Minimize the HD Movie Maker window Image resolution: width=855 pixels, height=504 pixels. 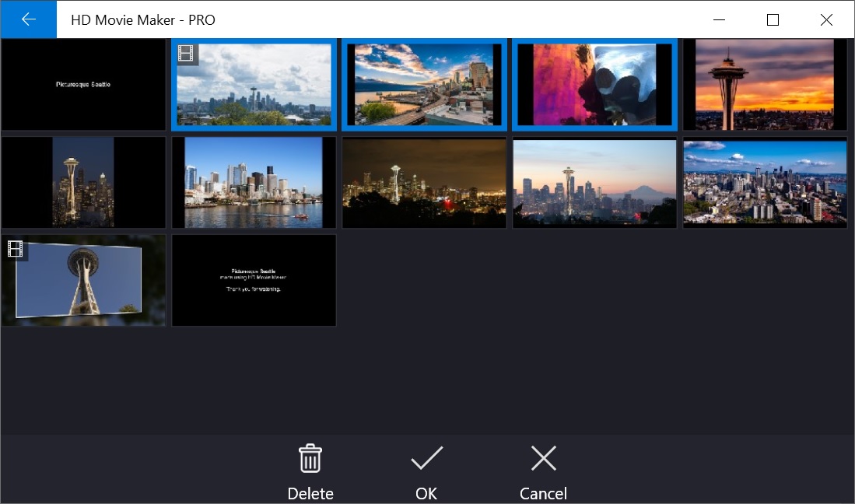coord(719,20)
